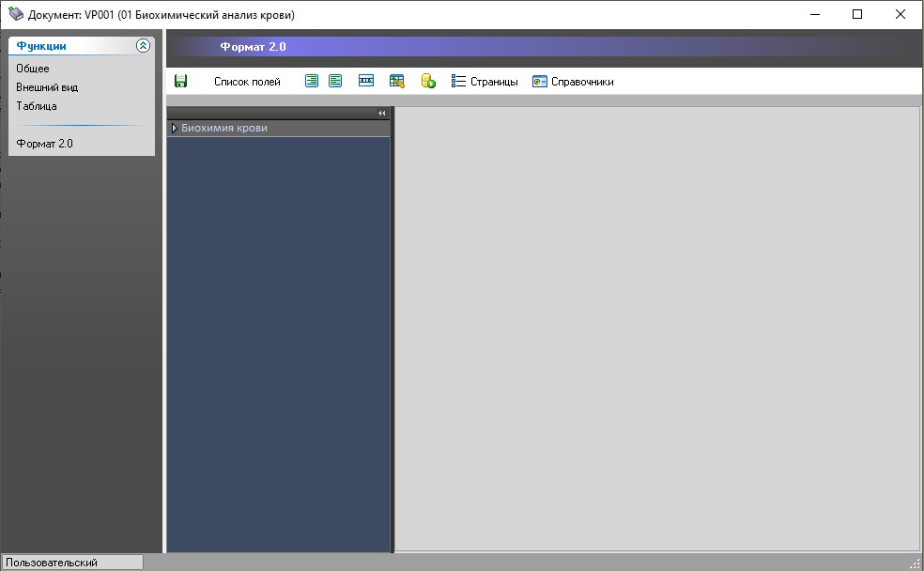924x571 pixels.
Task: Open the Внешний вид section
Action: [x=47, y=87]
